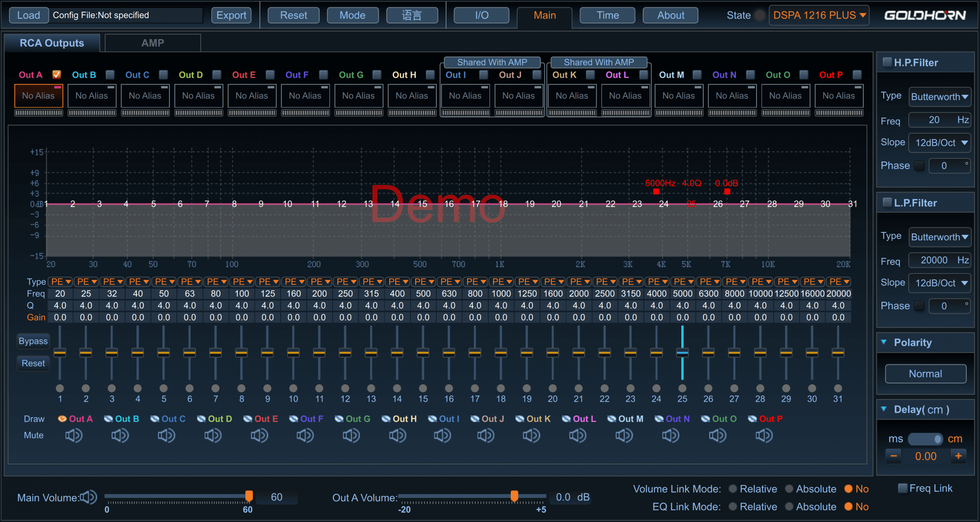This screenshot has width=980, height=522.
Task: Toggle the Draw eye icon for Out D
Action: click(x=201, y=419)
